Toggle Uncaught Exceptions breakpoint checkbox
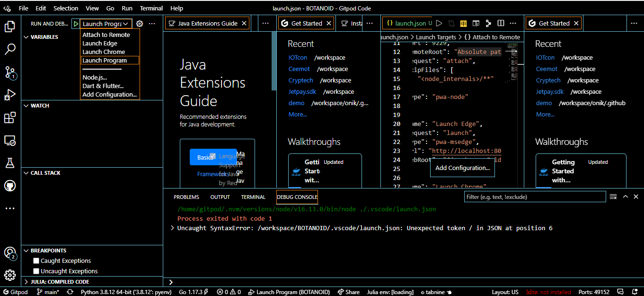Viewport: 644px width, 296px height. point(36,271)
